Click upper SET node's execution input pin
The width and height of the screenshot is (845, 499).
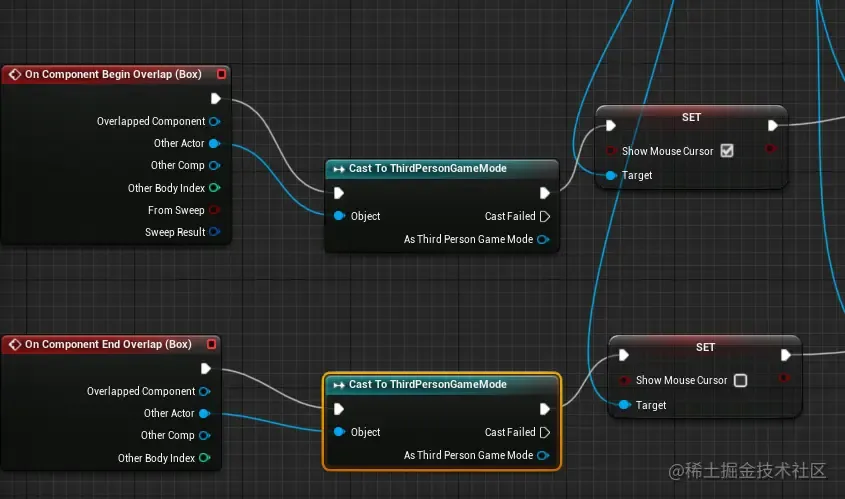(611, 126)
